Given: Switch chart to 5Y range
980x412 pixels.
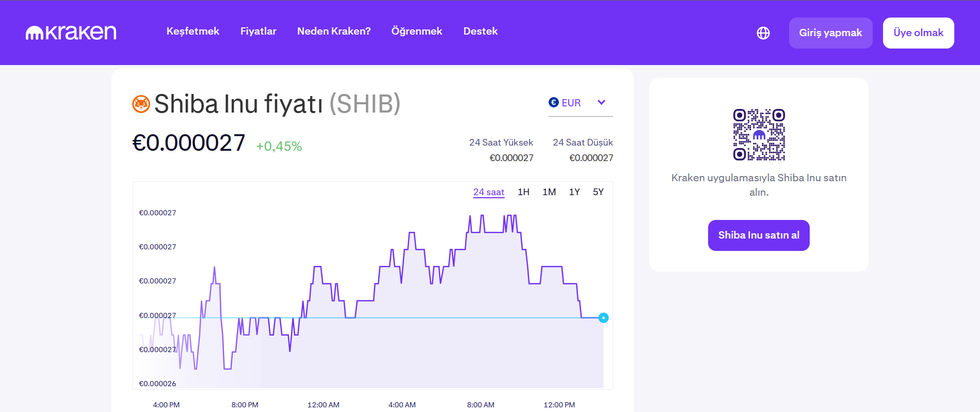Looking at the screenshot, I should coord(598,192).
